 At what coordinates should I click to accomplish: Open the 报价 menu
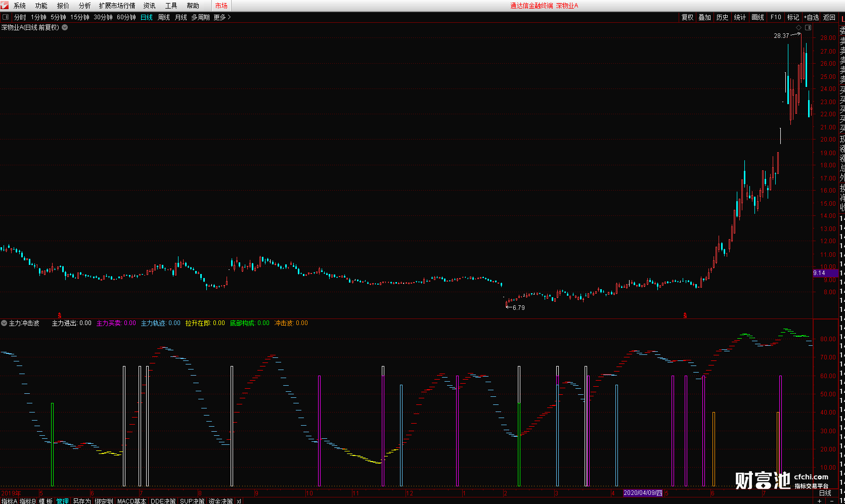[63, 6]
